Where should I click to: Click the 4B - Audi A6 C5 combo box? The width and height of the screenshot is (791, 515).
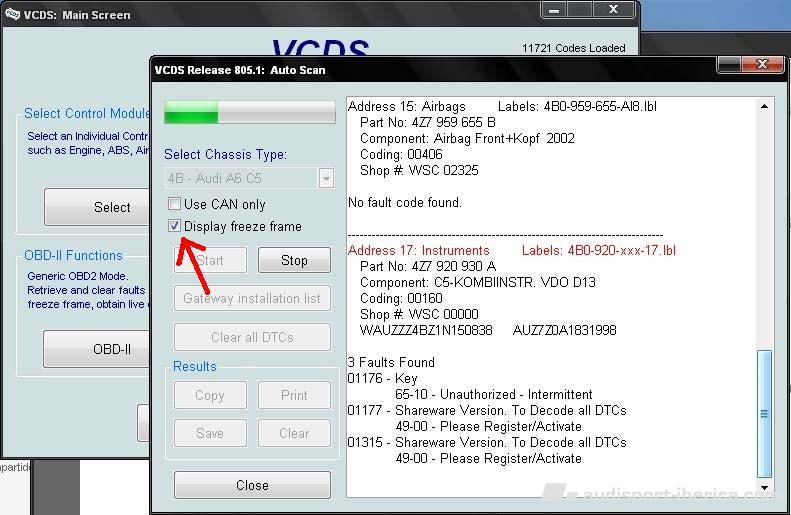coord(240,178)
